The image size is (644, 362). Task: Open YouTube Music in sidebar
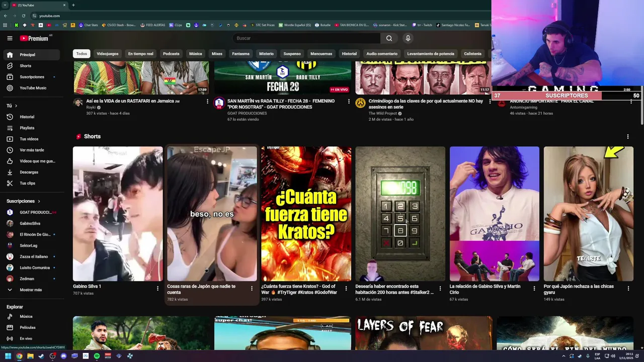click(32, 88)
